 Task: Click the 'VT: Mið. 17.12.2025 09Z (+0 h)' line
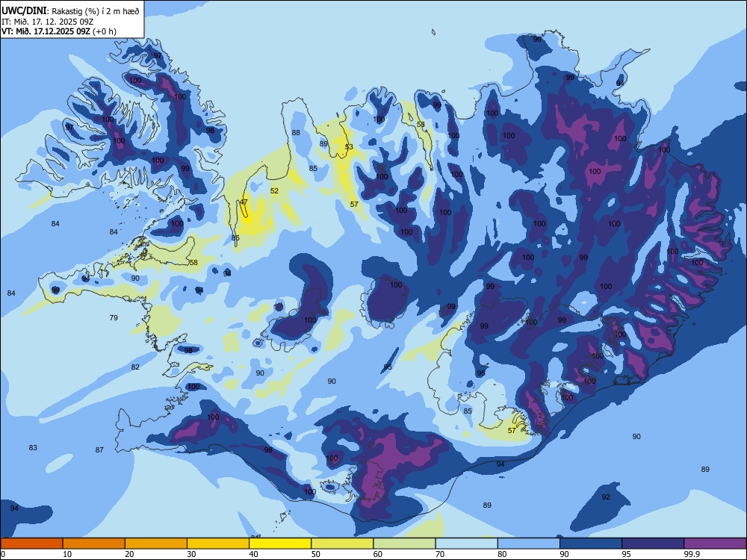click(x=58, y=31)
